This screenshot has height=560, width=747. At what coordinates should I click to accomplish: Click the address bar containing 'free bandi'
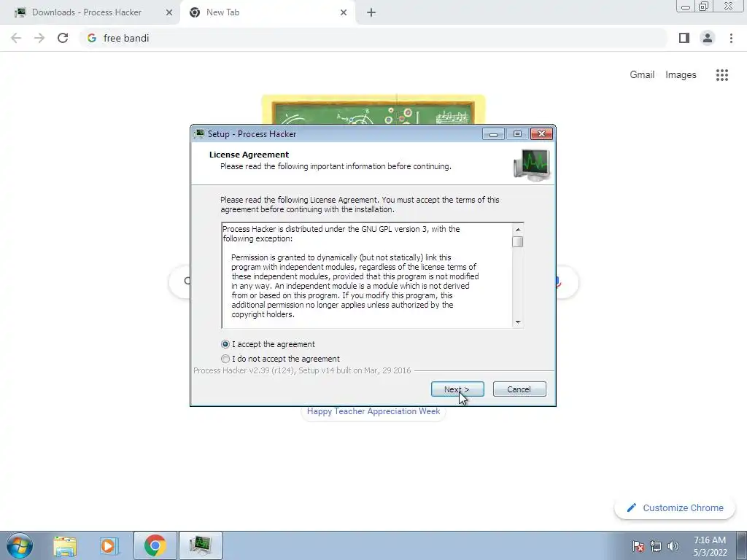click(x=373, y=38)
